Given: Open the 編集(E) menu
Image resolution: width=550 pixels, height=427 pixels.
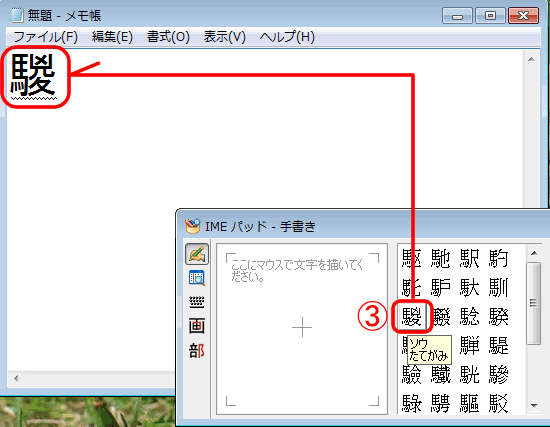Looking at the screenshot, I should [112, 37].
